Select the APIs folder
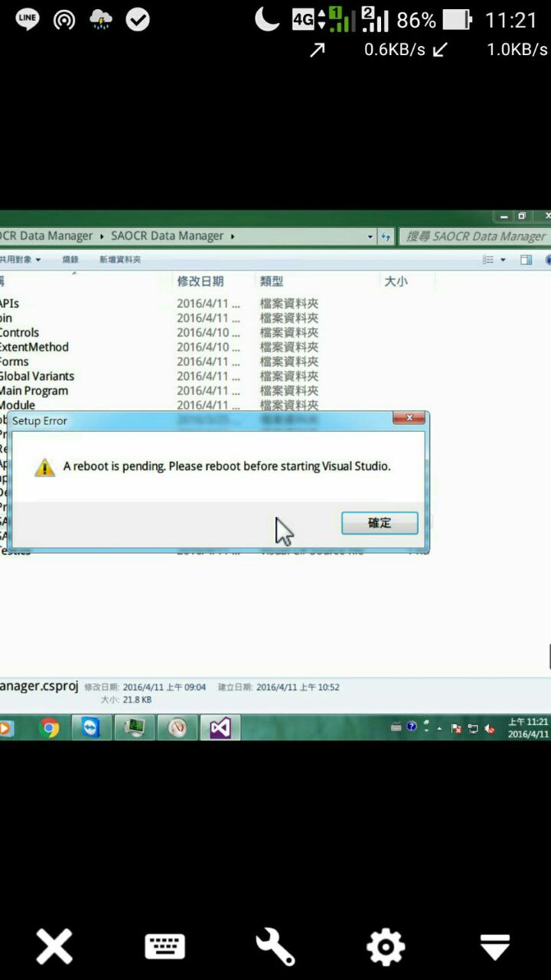551x980 pixels. point(9,303)
